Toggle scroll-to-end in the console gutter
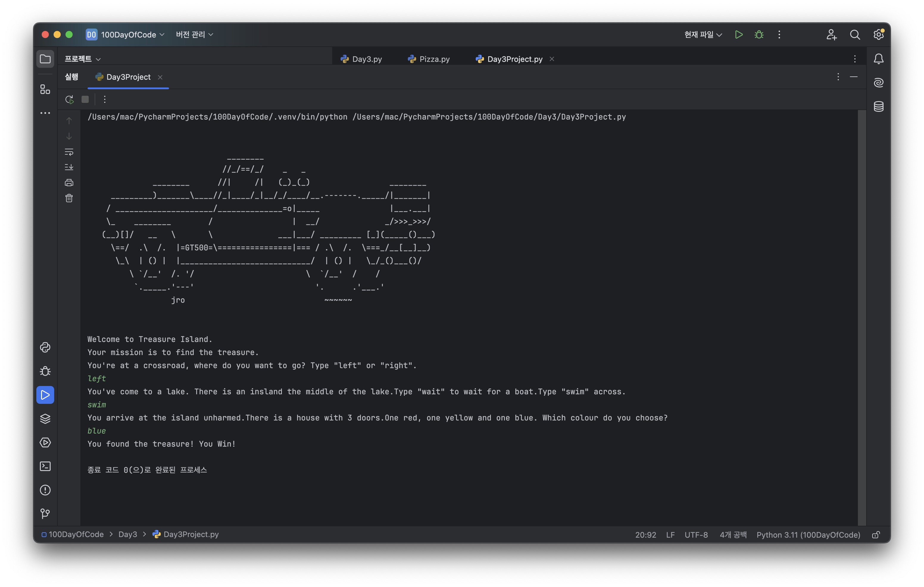This screenshot has width=924, height=587. [x=69, y=167]
